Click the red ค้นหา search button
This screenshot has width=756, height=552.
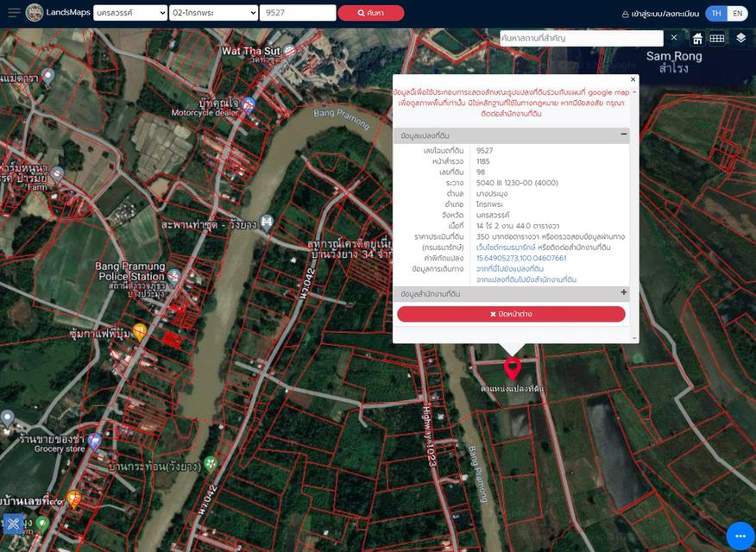(x=370, y=13)
